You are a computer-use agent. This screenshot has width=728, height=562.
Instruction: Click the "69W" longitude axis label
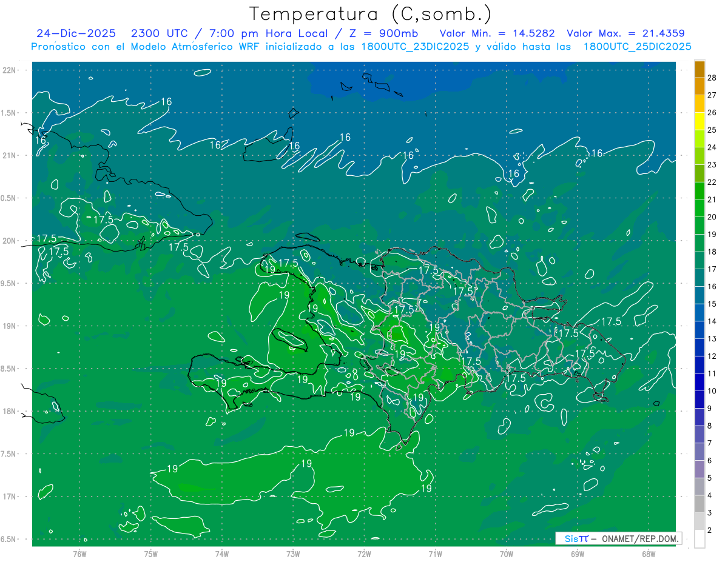(x=578, y=554)
